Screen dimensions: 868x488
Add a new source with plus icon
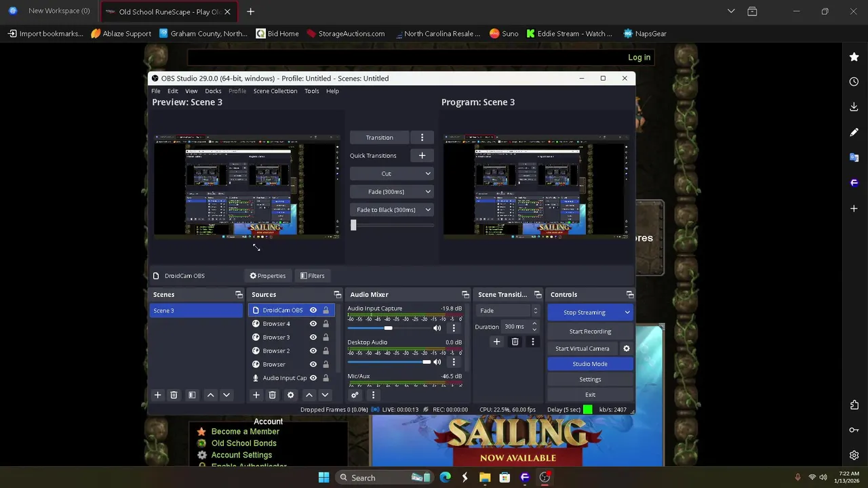tap(256, 395)
